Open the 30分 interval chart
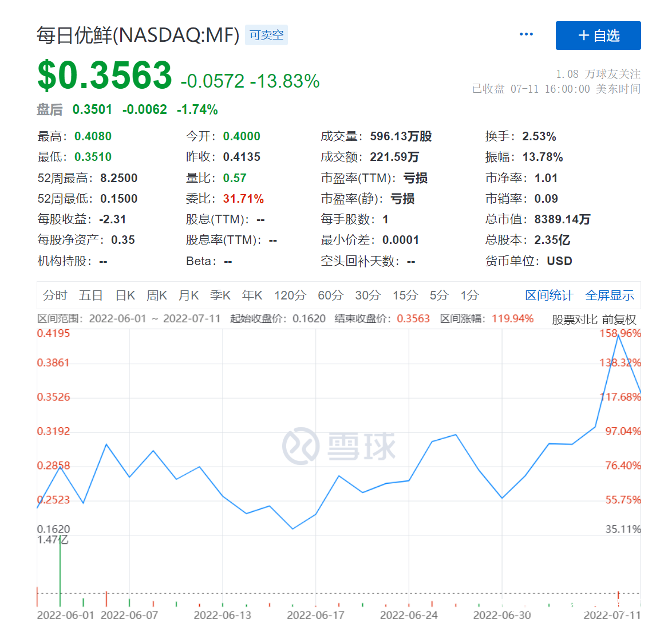Image resolution: width=672 pixels, height=623 pixels. point(367,295)
